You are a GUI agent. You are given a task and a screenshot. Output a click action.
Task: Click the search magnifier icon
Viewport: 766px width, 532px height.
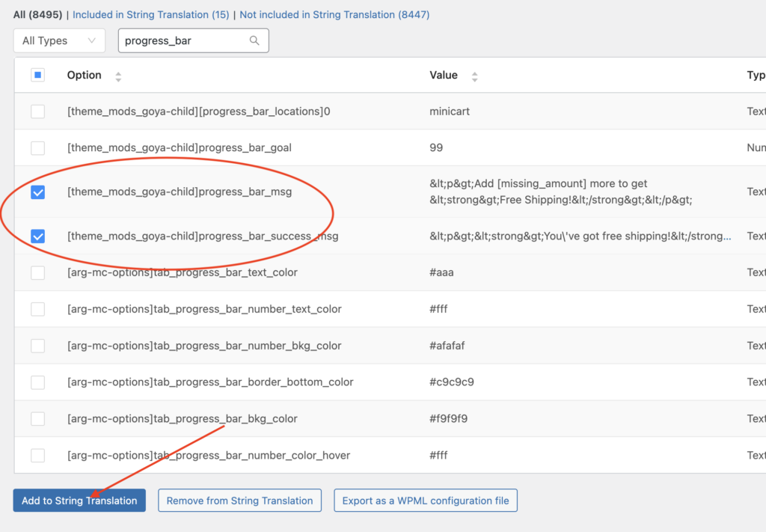254,40
